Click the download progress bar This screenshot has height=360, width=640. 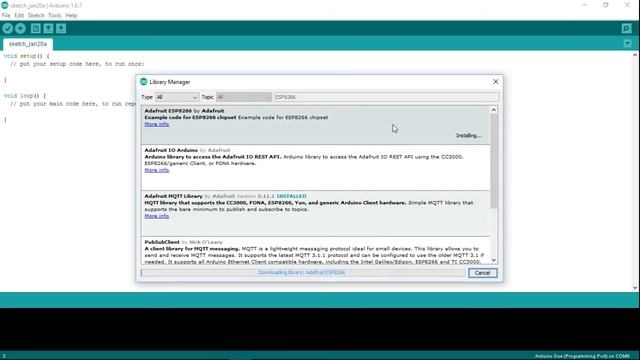click(303, 273)
